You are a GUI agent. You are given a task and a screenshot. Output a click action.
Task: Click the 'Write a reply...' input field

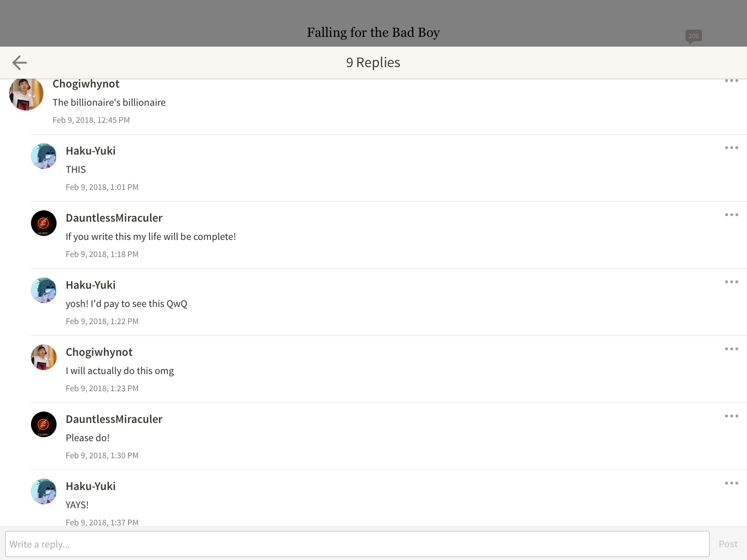point(357,544)
